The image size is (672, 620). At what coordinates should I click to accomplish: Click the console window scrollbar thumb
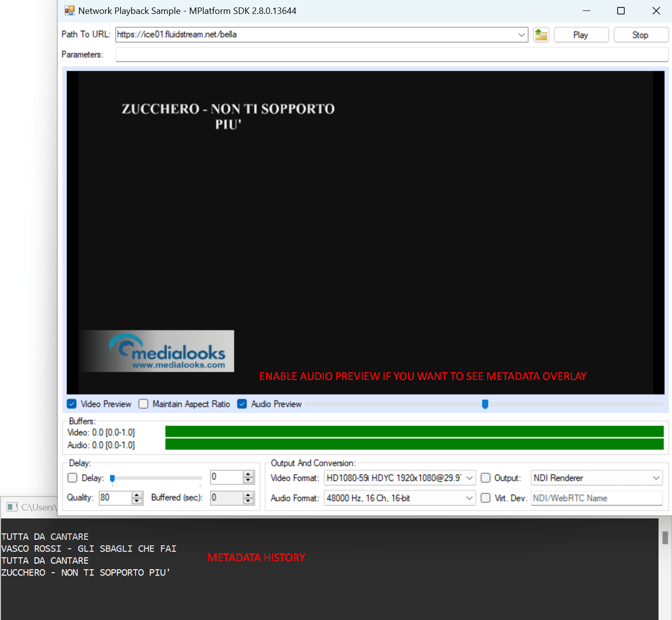click(x=665, y=538)
